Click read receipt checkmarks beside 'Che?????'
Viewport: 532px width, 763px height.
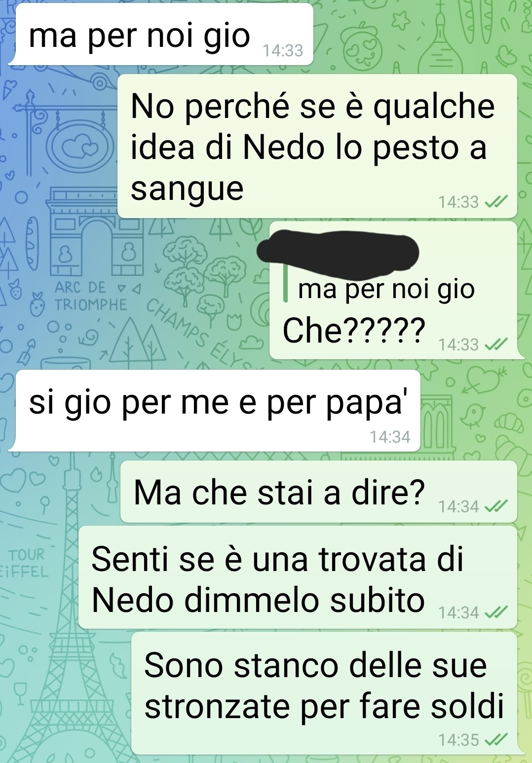point(496,344)
